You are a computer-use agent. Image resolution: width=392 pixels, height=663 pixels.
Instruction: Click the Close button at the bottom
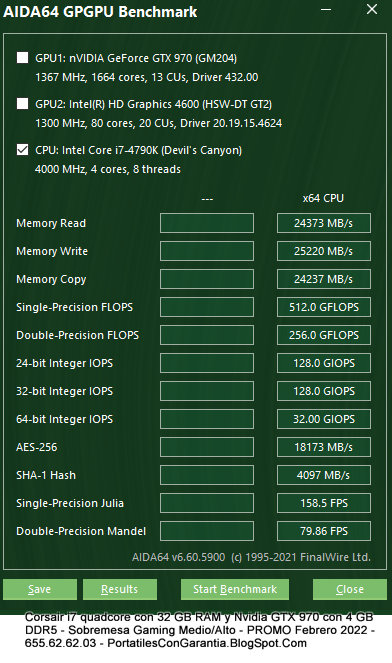pos(350,589)
